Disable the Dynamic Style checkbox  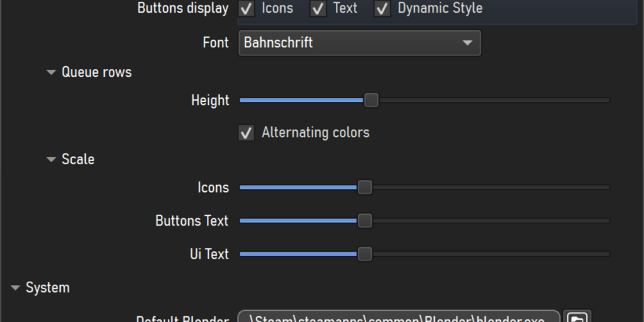coord(382,9)
